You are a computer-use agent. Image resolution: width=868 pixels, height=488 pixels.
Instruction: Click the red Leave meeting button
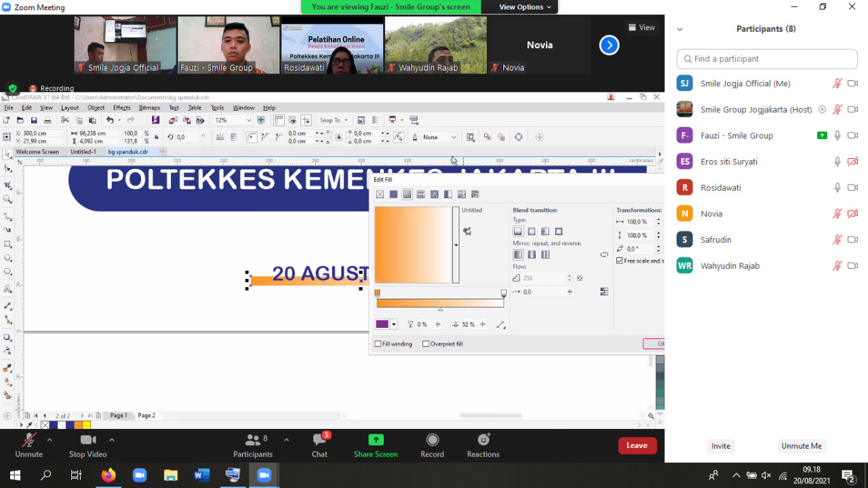[637, 445]
